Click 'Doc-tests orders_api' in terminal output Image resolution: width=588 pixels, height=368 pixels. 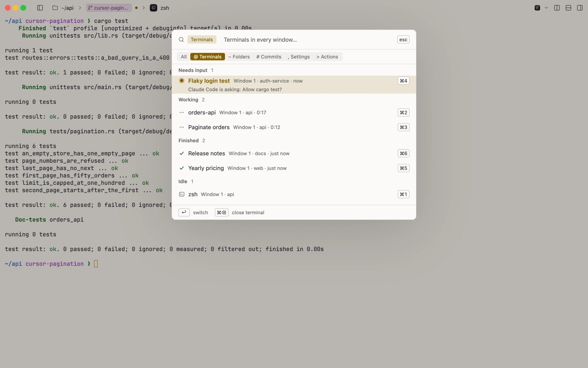(49, 220)
